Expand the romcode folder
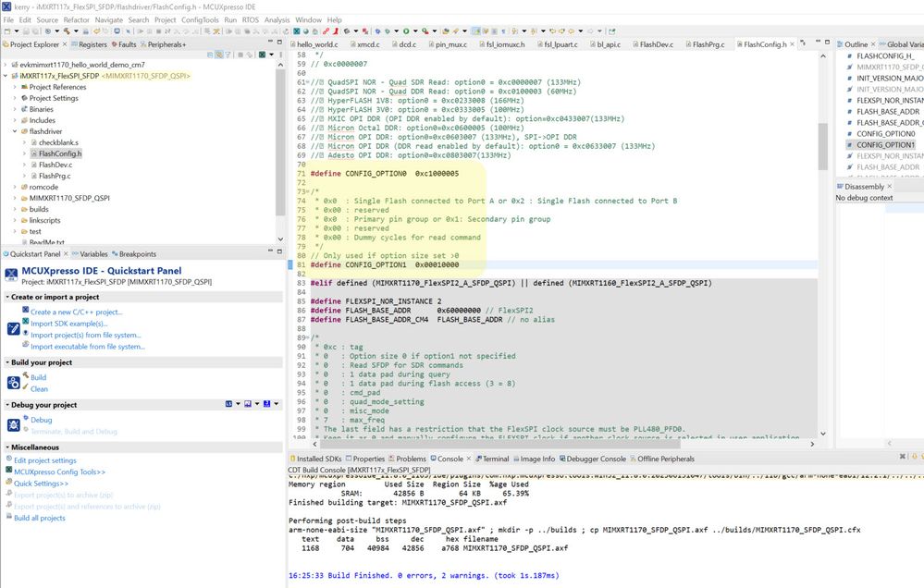Viewport: 924px width, 588px height. coord(15,187)
